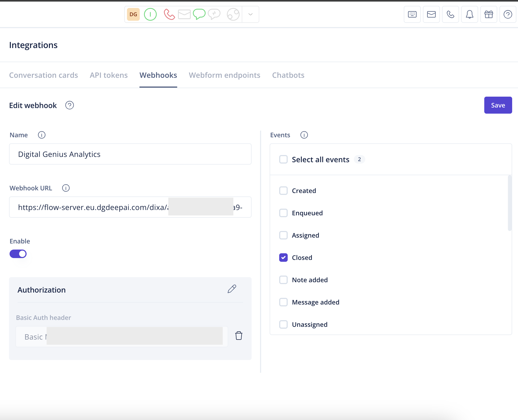Viewport: 518px width, 420px height.
Task: Open the help question mark in header
Action: pyautogui.click(x=508, y=14)
